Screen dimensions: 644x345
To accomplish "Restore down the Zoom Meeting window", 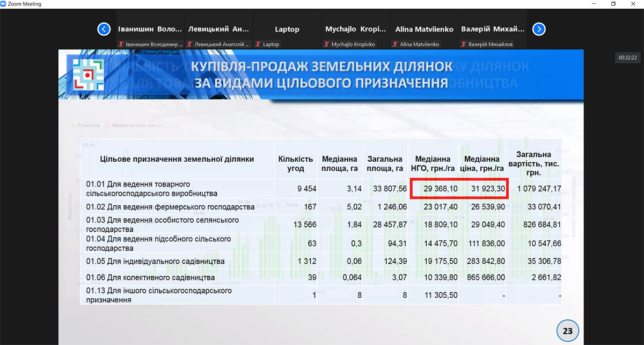I will pos(613,4).
